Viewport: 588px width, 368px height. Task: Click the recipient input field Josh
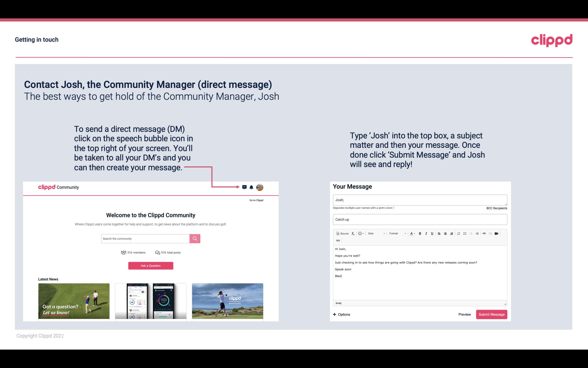[420, 200]
